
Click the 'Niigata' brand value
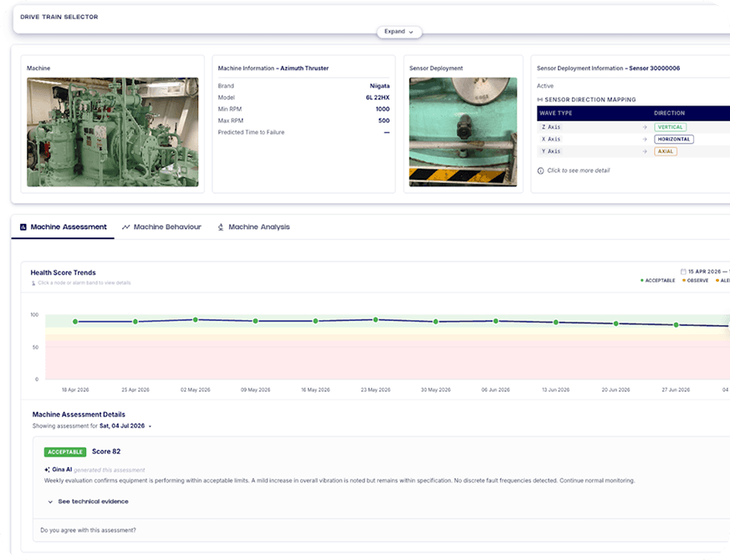(380, 86)
